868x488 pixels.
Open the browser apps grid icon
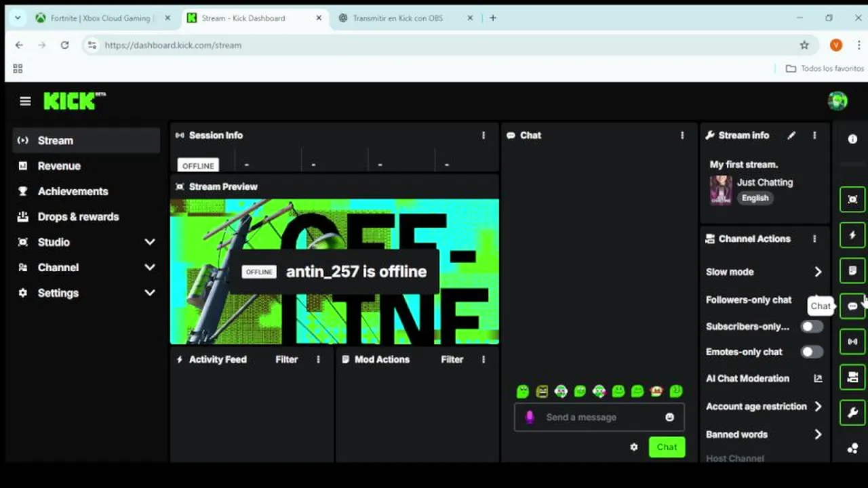(18, 68)
